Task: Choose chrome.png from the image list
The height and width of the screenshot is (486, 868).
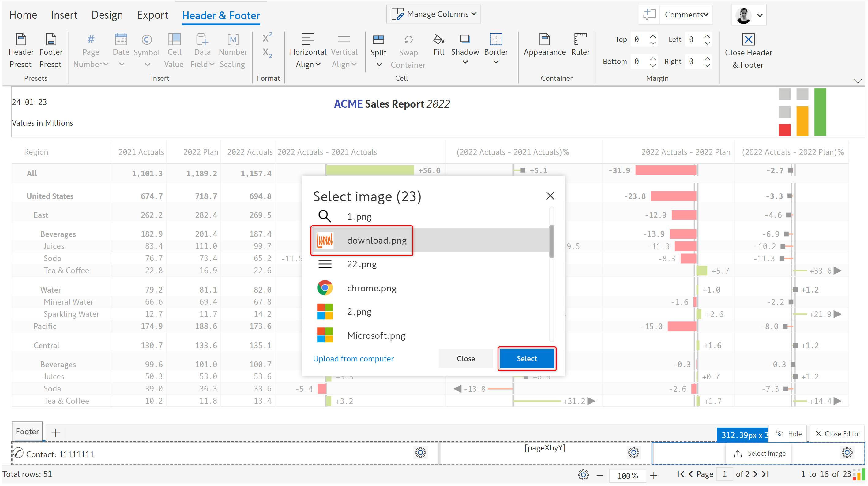Action: (371, 288)
